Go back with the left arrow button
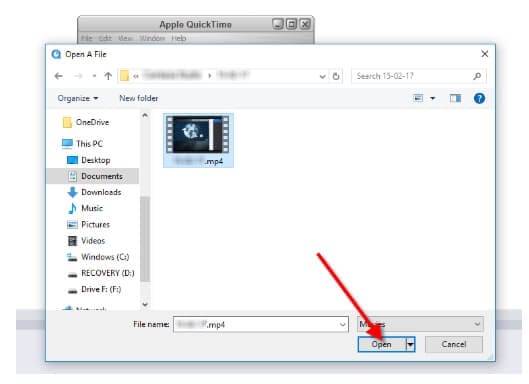Image resolution: width=529 pixels, height=384 pixels. [x=59, y=76]
